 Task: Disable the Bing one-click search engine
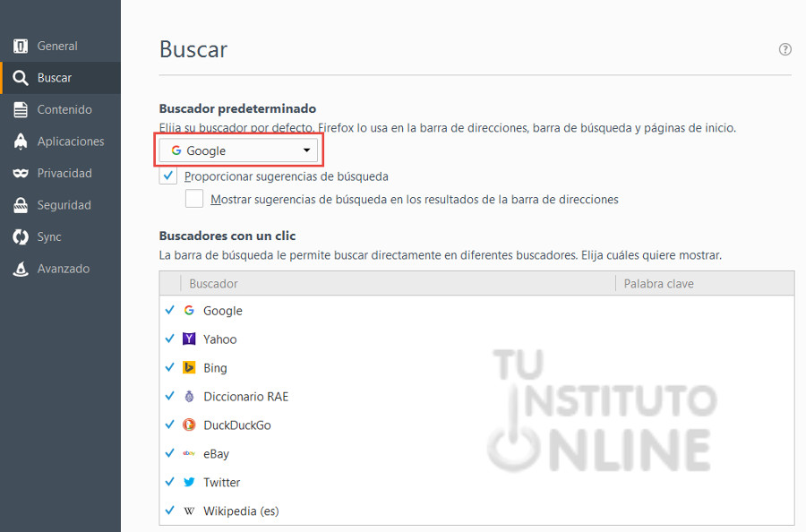pyautogui.click(x=170, y=368)
